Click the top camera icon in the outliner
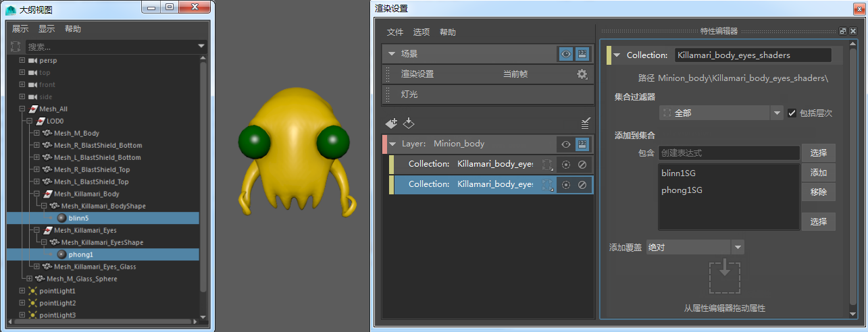868x332 pixels. coord(32,73)
